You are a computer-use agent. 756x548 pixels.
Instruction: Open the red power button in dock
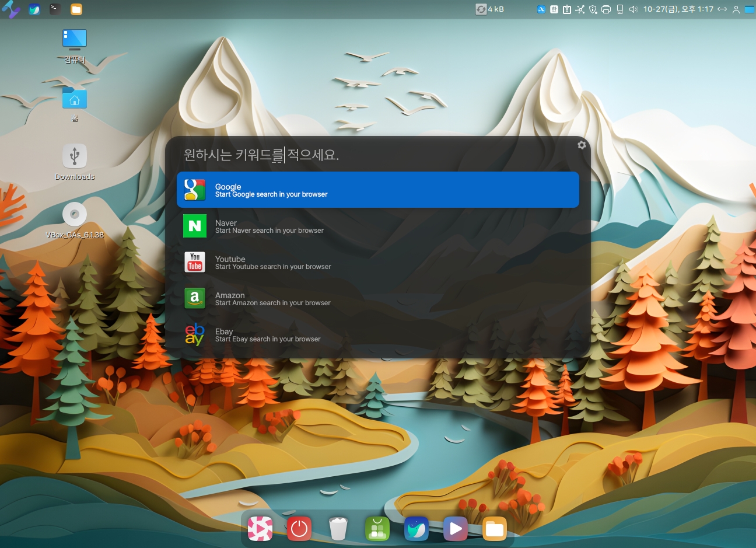(x=299, y=529)
